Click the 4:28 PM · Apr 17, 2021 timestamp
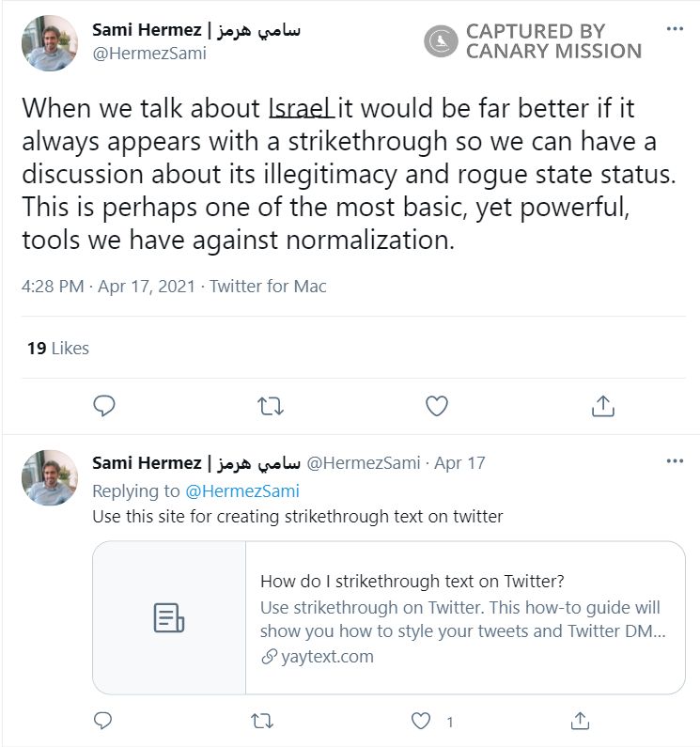The width and height of the screenshot is (700, 747). pyautogui.click(x=108, y=287)
